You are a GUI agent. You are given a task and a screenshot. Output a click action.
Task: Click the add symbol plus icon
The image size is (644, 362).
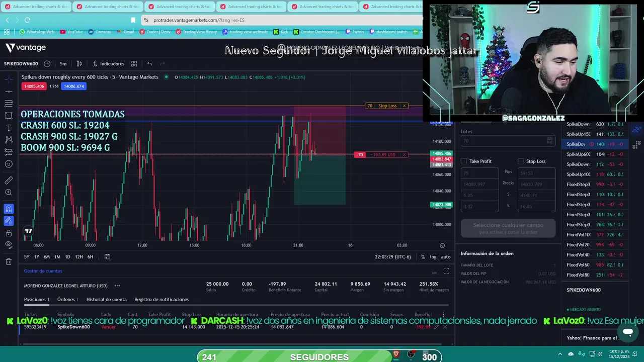[47, 64]
